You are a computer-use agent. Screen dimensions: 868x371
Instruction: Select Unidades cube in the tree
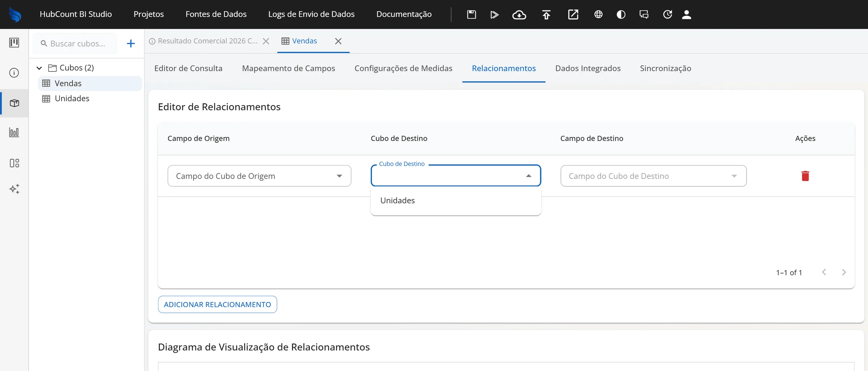90,99
